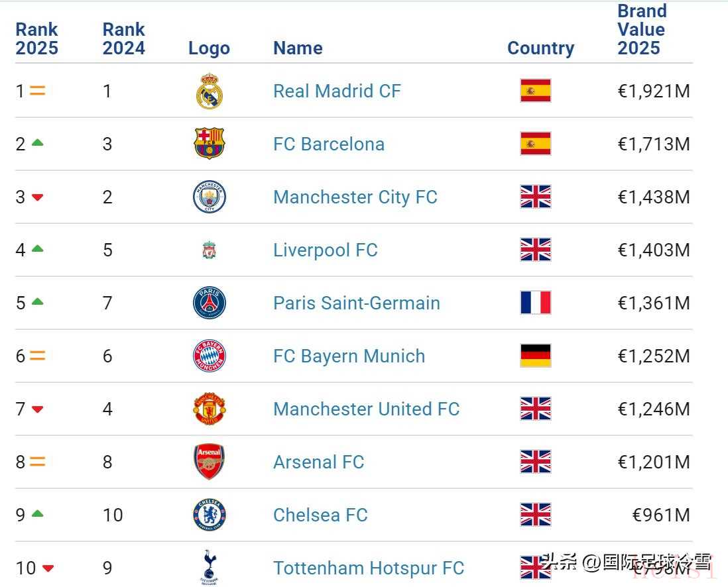Click the Arsenal FC crest

210,462
